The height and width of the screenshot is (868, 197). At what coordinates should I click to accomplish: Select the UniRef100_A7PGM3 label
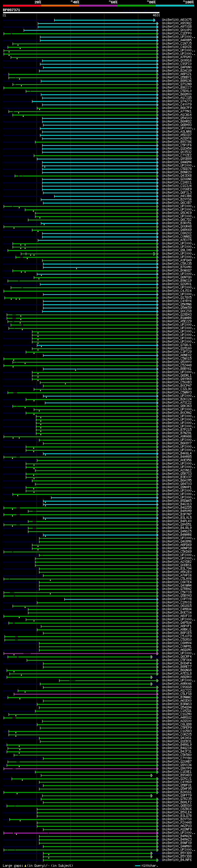tap(177, 57)
